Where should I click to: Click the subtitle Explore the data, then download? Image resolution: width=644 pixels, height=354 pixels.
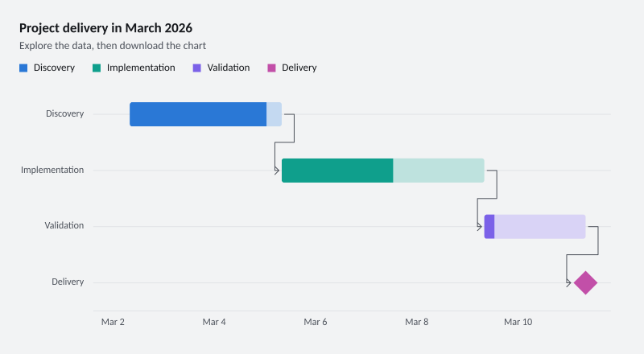point(113,46)
